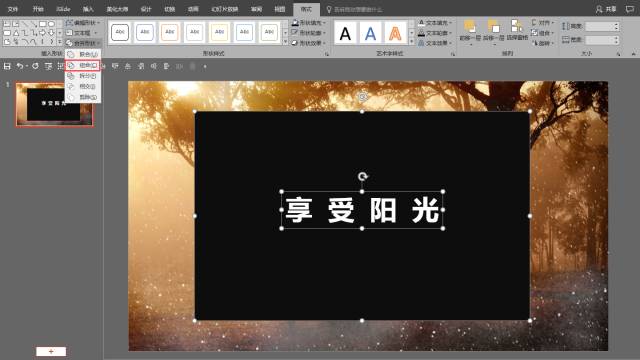This screenshot has width=640, height=360.
Task: Expand the WordArt styles gallery
Action: point(411,42)
